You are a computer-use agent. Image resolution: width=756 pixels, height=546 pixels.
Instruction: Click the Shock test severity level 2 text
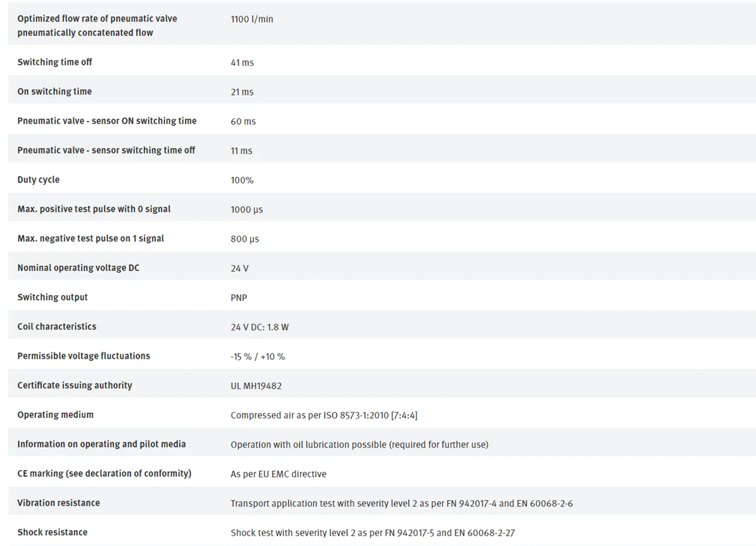(x=372, y=533)
